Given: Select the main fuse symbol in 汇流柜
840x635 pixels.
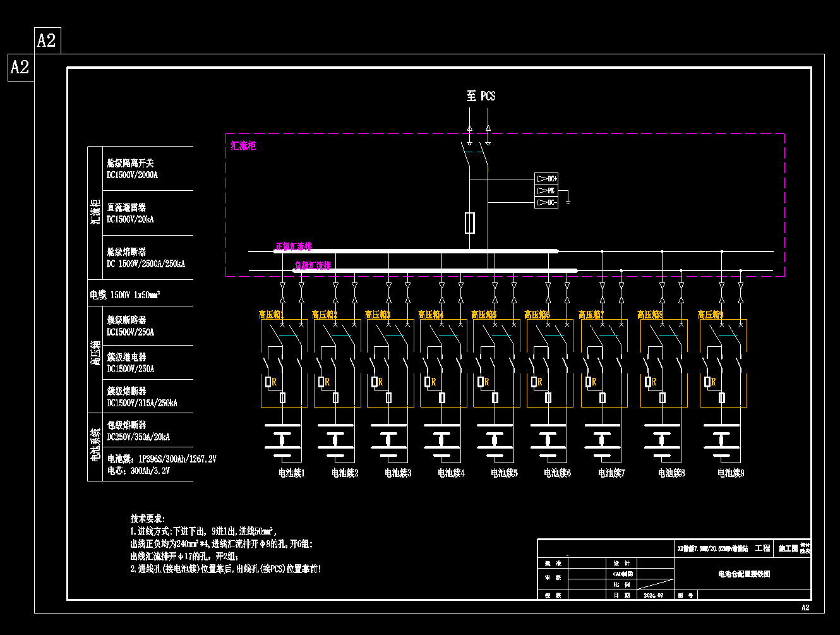Looking at the screenshot, I should pos(469,222).
